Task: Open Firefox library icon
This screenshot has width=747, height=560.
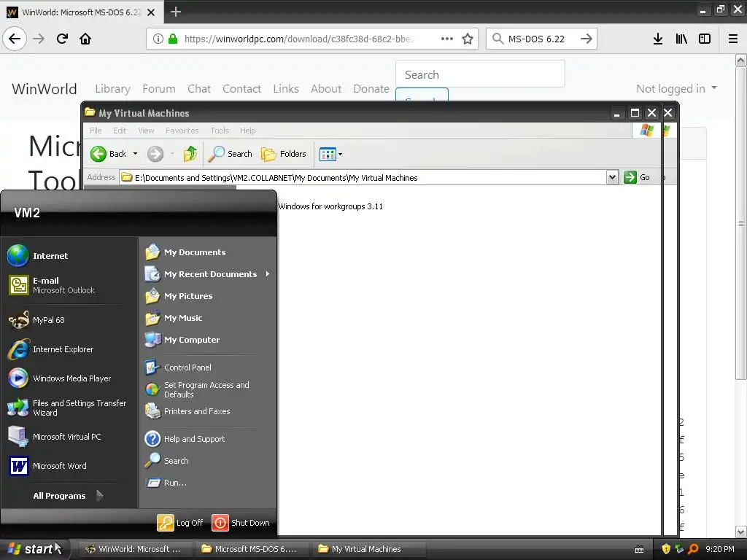Action: (681, 39)
